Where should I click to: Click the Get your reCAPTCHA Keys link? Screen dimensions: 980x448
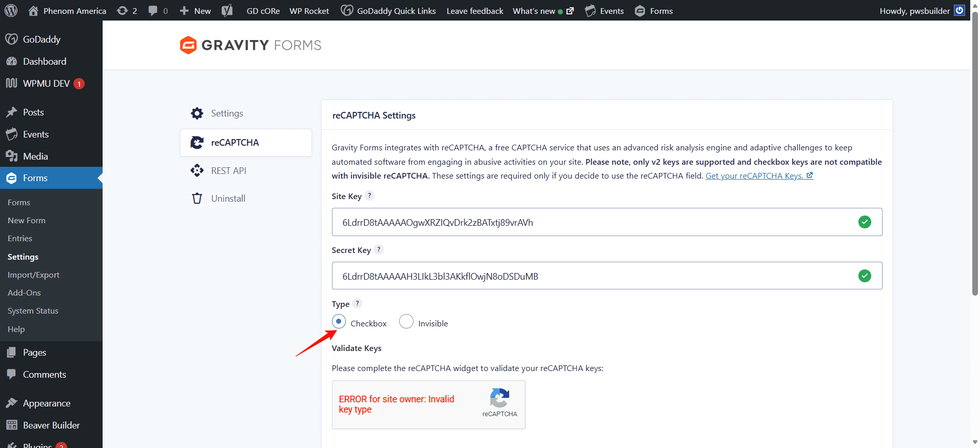coord(759,176)
